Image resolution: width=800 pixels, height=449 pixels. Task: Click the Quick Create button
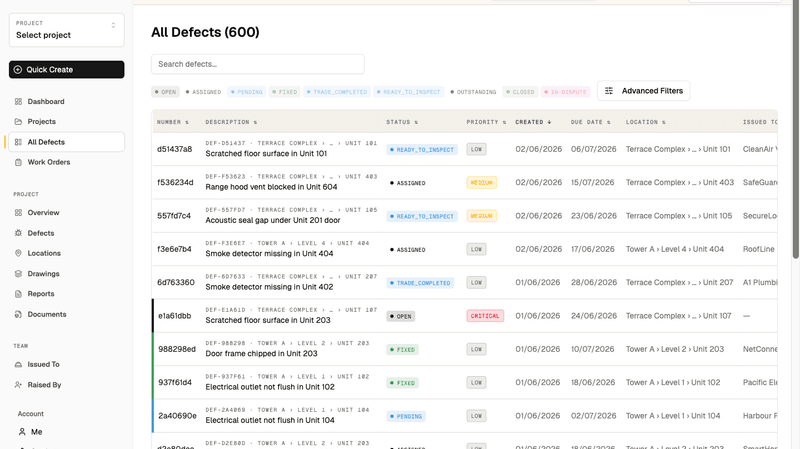tap(66, 69)
